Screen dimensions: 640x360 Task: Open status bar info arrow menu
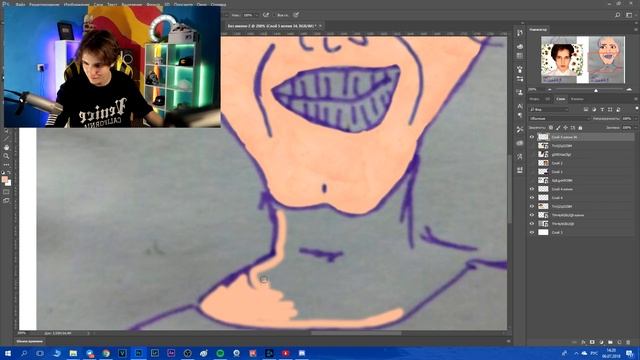89,333
